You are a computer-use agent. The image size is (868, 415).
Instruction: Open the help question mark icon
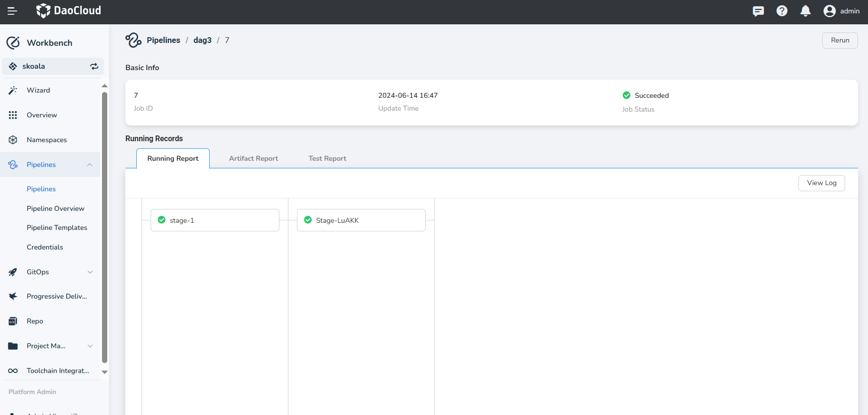[x=782, y=11]
